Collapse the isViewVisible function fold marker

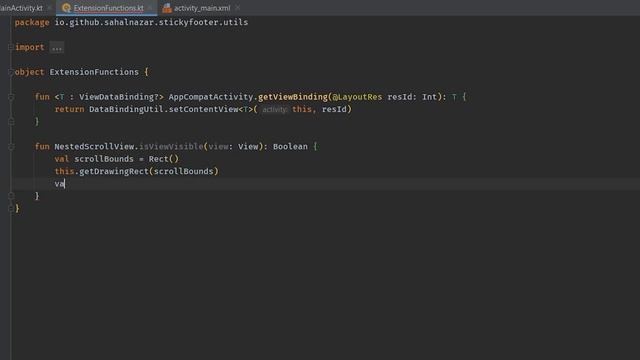11,147
